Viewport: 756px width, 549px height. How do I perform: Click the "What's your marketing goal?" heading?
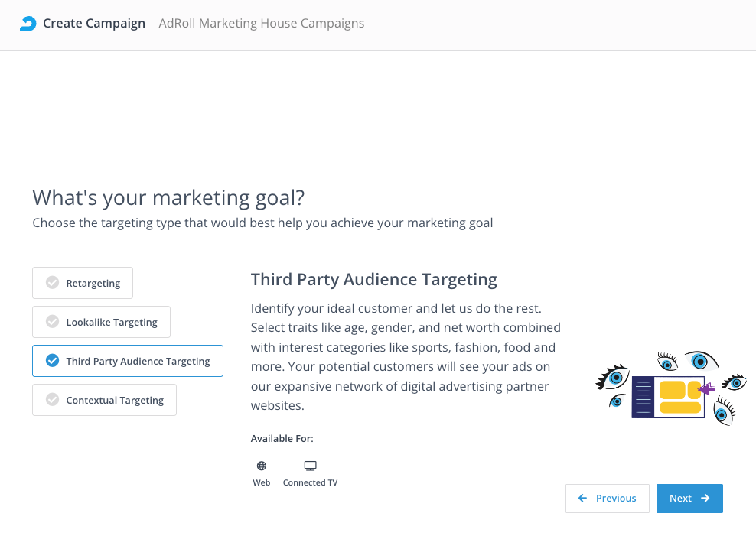click(x=168, y=198)
